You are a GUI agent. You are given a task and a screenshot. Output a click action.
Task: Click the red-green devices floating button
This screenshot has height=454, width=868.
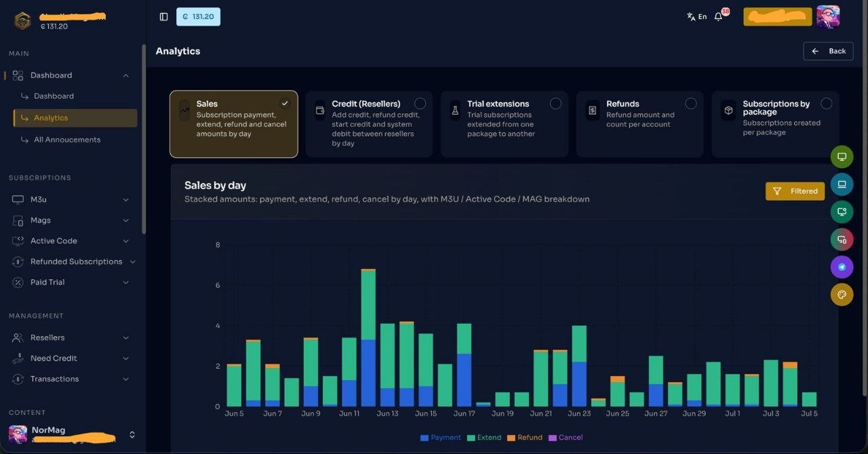click(842, 239)
